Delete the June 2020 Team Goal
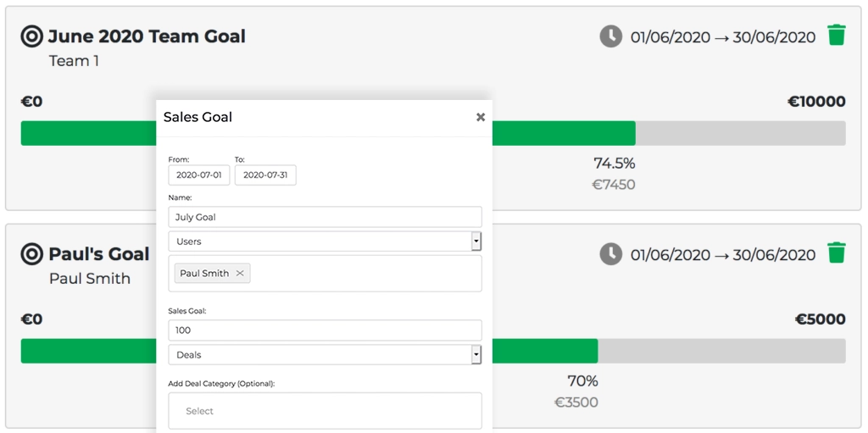The height and width of the screenshot is (433, 868). (837, 36)
